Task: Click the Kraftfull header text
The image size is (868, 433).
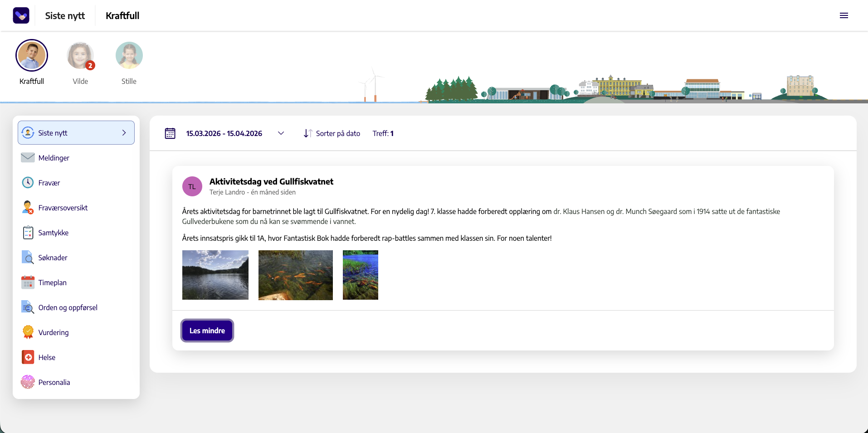Action: [x=122, y=15]
